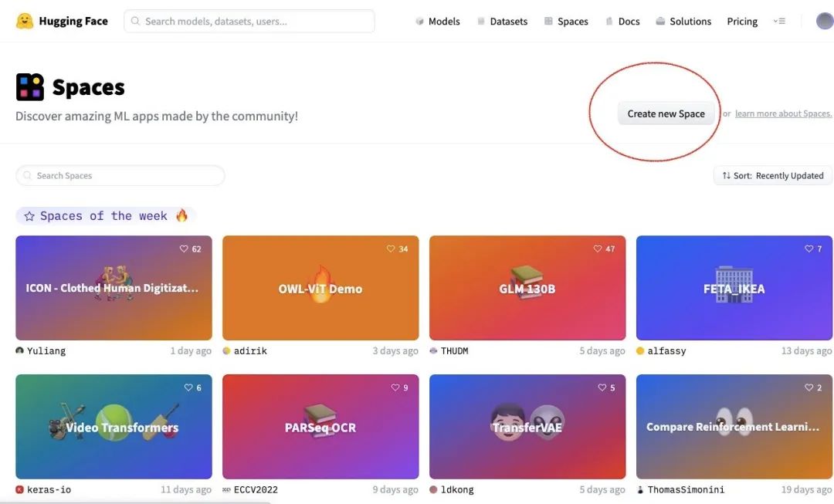Click the '1 day ago' timestamp

tap(191, 351)
